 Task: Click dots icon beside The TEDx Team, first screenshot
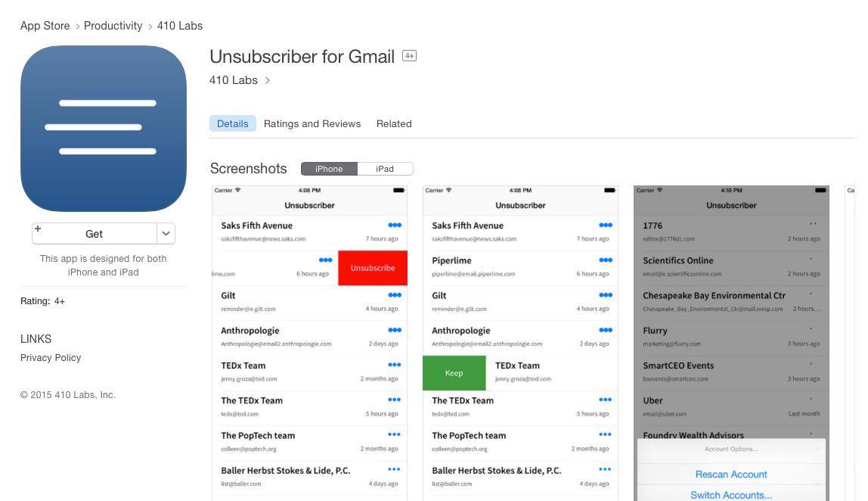click(x=395, y=400)
